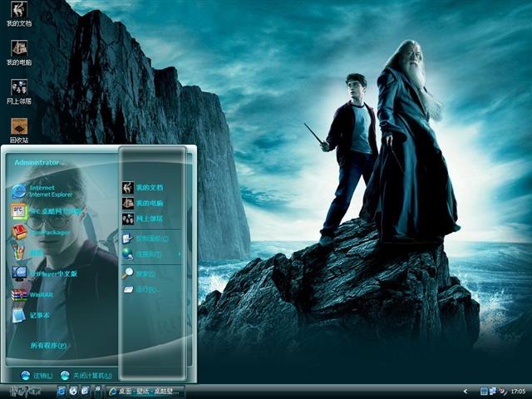Select 搜索(S) in the Start menu

[145, 273]
